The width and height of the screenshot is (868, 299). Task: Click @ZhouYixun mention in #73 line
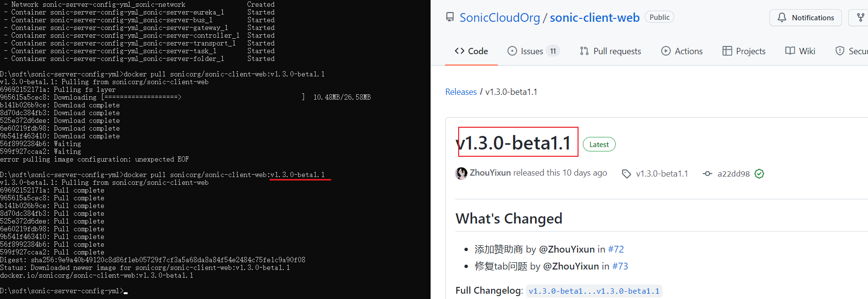pyautogui.click(x=571, y=266)
